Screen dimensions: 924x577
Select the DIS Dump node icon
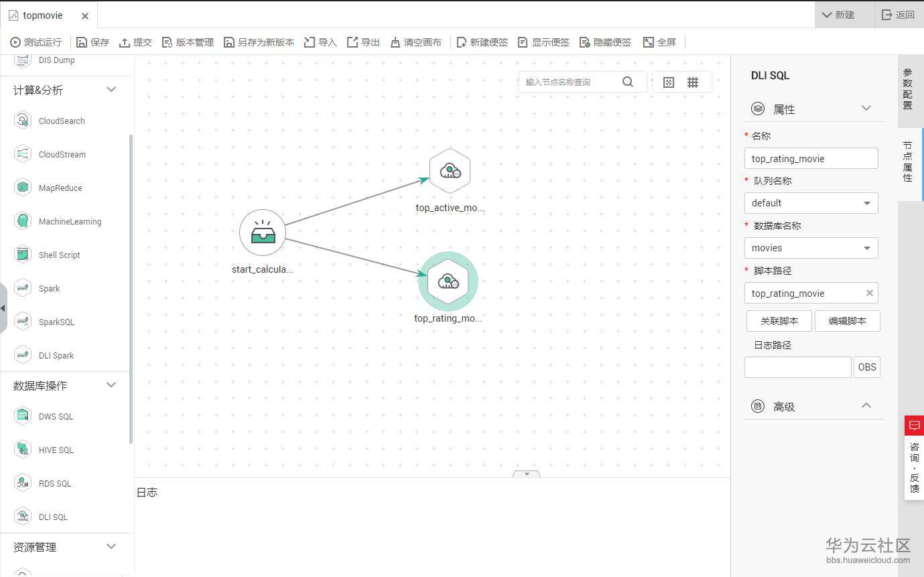click(23, 60)
